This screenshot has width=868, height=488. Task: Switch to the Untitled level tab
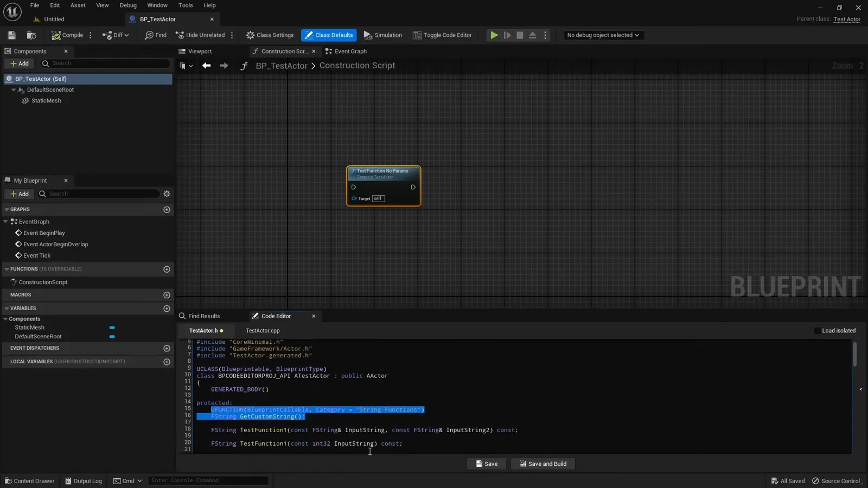click(x=54, y=20)
